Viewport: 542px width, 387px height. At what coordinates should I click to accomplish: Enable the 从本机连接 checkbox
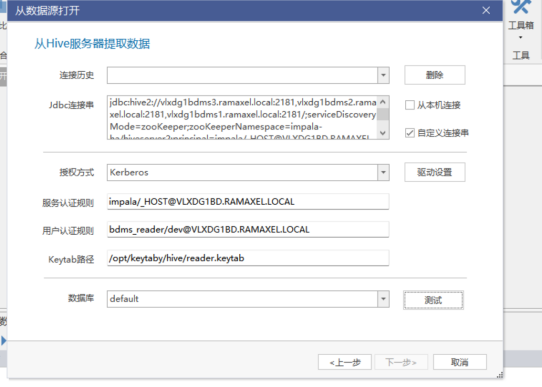click(410, 105)
